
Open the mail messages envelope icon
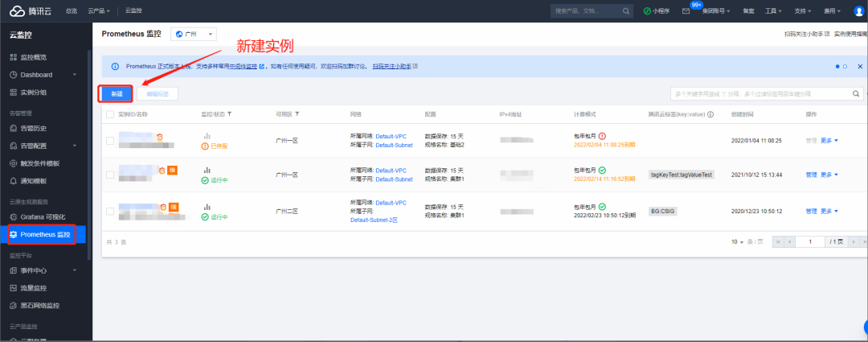coord(686,11)
